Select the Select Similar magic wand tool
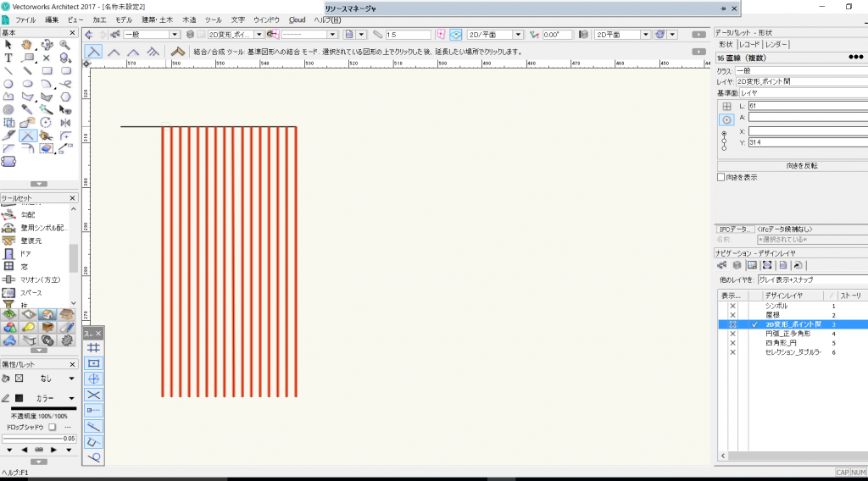 point(47,110)
